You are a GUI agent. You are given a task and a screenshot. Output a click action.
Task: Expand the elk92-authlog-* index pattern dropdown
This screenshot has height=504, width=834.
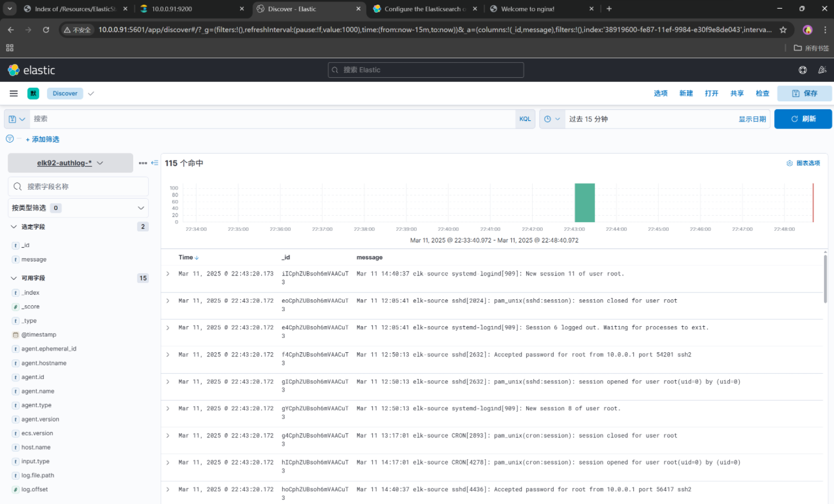[70, 163]
